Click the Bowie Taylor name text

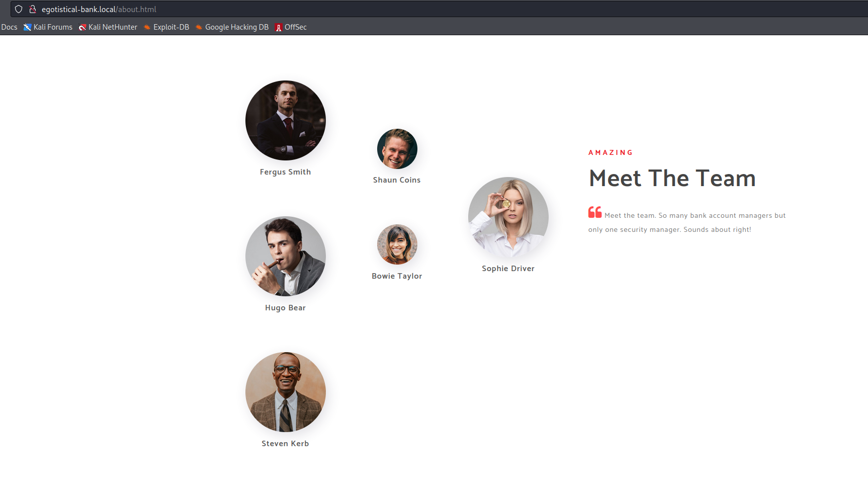397,276
